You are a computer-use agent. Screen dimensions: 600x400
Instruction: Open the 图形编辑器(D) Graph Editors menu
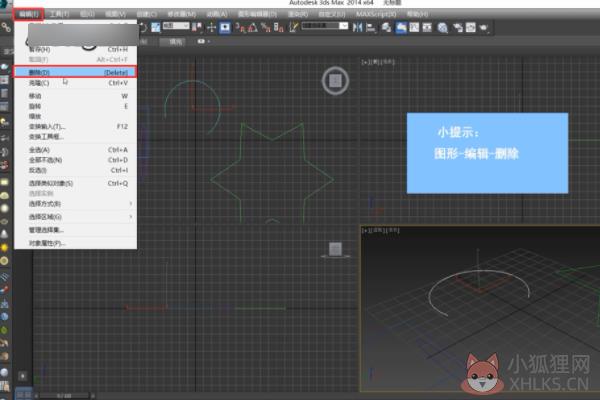257,14
